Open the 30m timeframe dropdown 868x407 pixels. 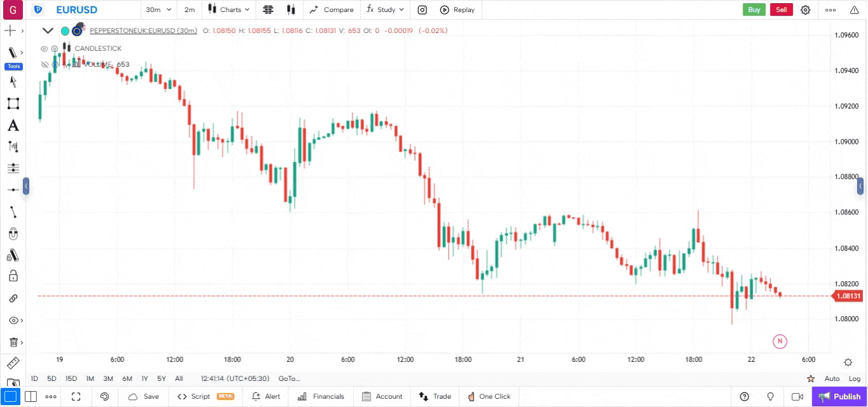(x=158, y=10)
